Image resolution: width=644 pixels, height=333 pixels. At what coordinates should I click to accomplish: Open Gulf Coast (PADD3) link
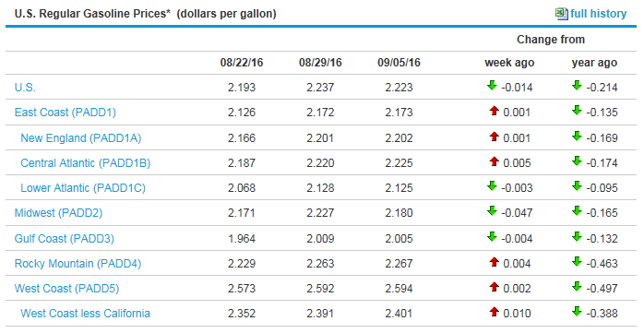point(64,239)
